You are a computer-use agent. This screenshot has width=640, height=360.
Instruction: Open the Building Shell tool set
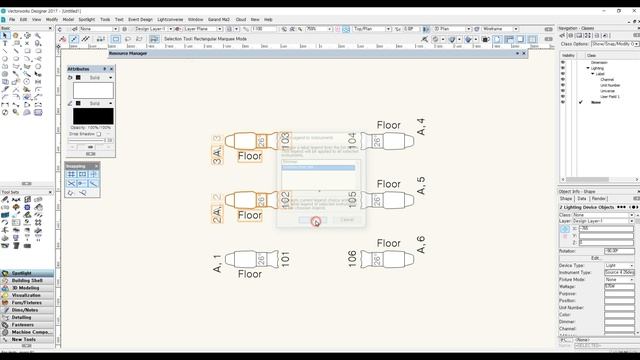pos(27,281)
